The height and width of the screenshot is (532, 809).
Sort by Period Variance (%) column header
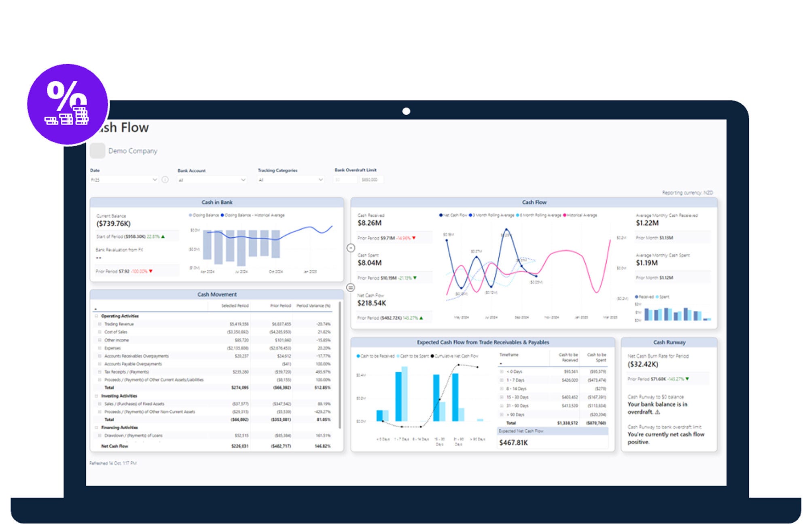coord(313,306)
